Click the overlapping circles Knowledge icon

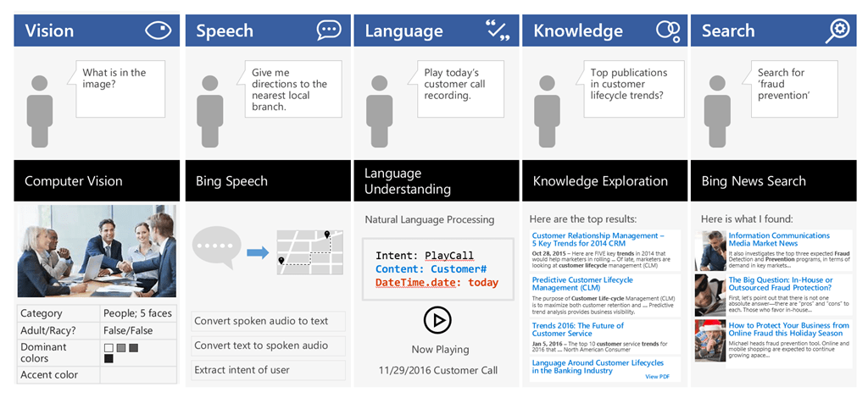click(667, 30)
